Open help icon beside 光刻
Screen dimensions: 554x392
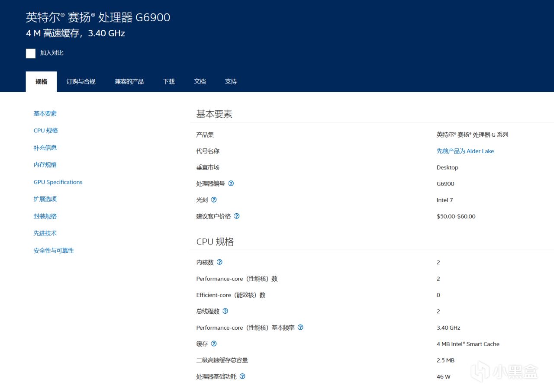pos(214,200)
